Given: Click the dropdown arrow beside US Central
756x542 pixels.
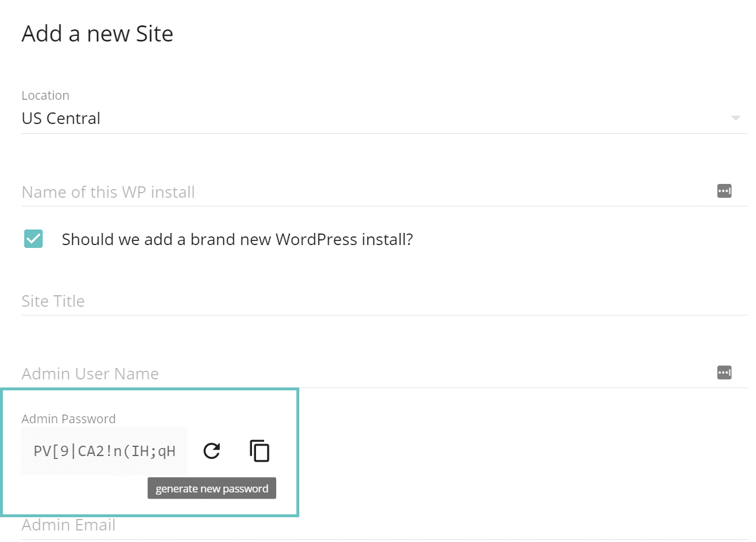Looking at the screenshot, I should coord(736,118).
